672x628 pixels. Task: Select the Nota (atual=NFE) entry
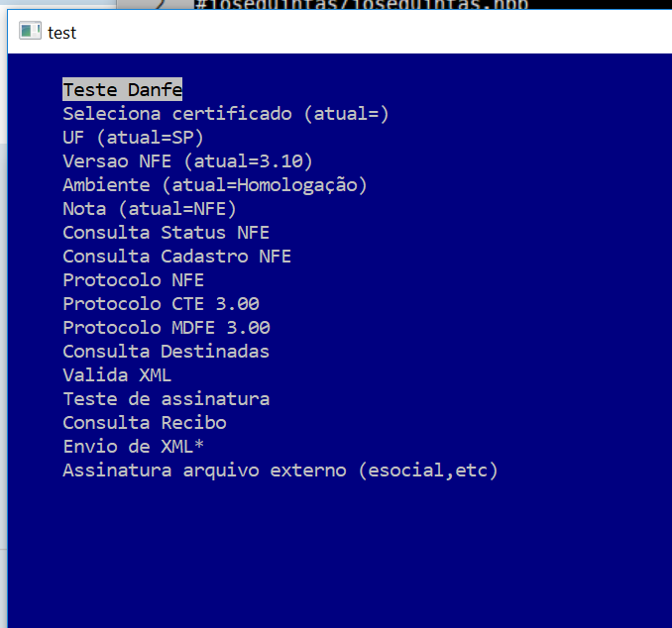click(149, 209)
